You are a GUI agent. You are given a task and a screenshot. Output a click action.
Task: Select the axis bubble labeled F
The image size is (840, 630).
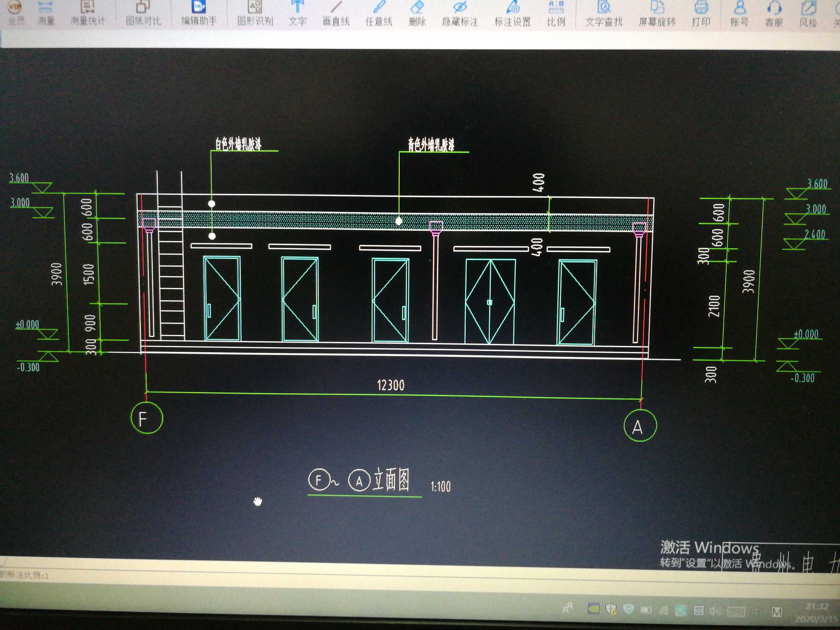[x=147, y=418]
